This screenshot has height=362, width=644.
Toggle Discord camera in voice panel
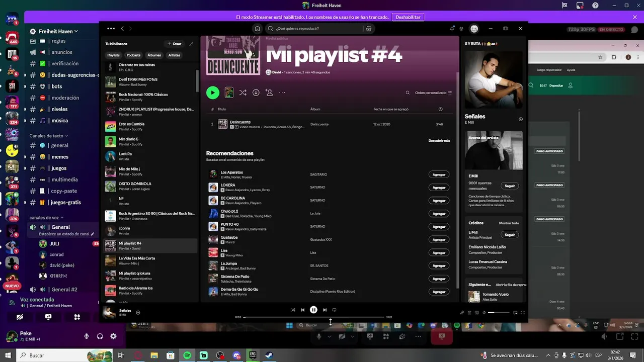click(x=20, y=317)
